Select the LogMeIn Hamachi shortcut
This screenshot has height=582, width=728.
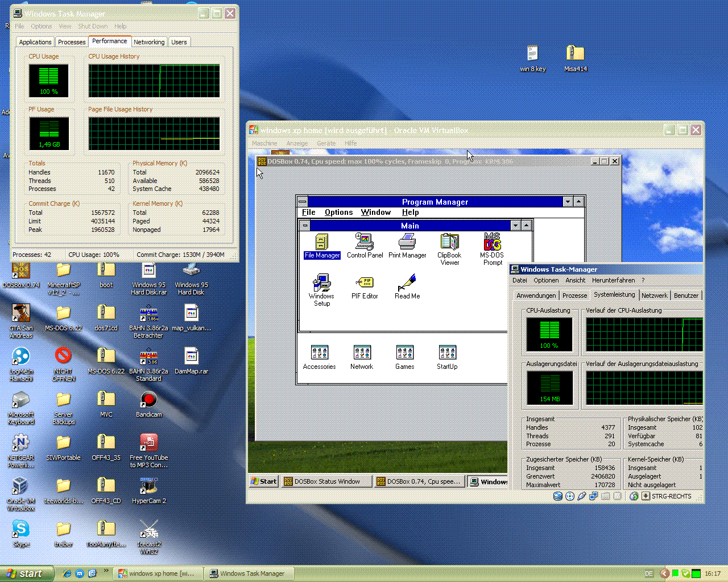[x=21, y=364]
